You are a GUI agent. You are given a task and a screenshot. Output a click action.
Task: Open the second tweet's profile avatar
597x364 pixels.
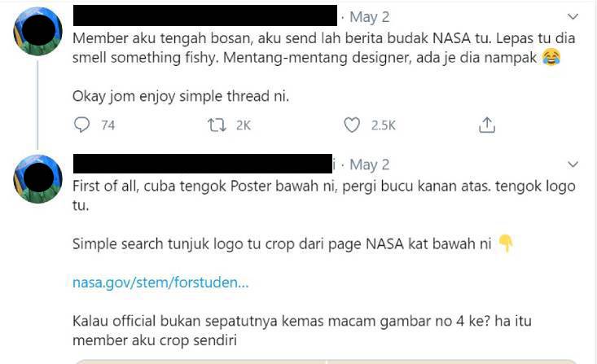click(37, 178)
